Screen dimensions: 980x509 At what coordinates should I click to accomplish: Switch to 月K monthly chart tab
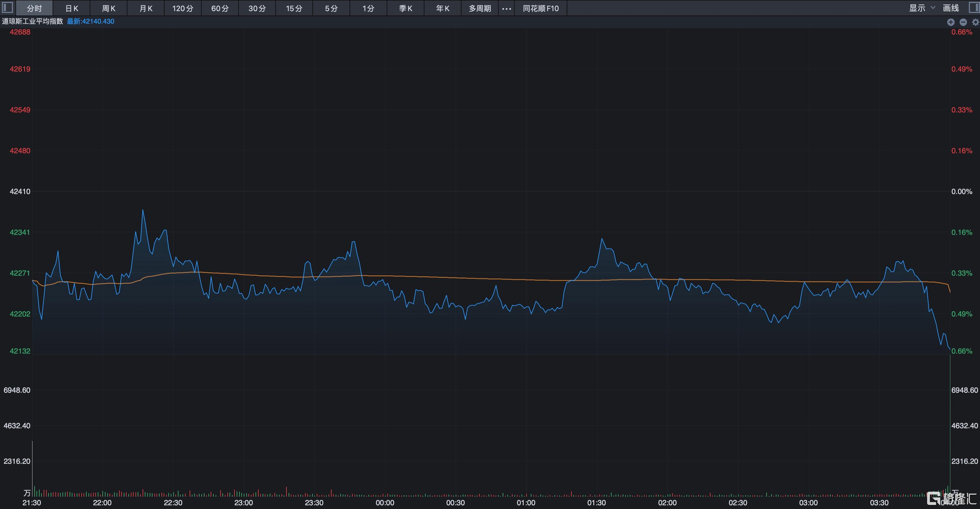(146, 8)
